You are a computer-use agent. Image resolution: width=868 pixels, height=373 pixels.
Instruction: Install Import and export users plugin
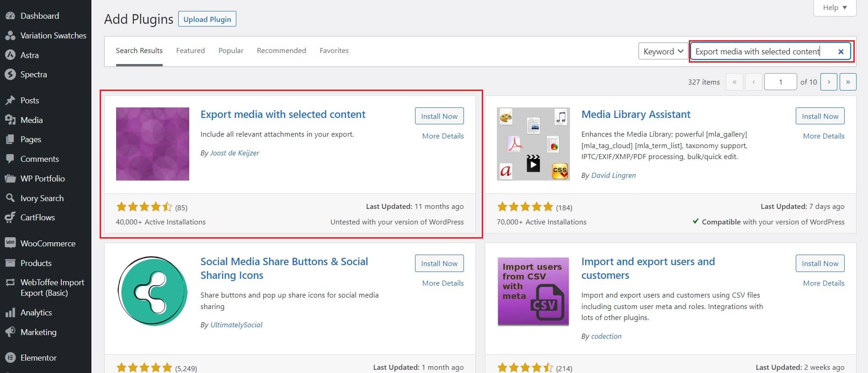[820, 263]
